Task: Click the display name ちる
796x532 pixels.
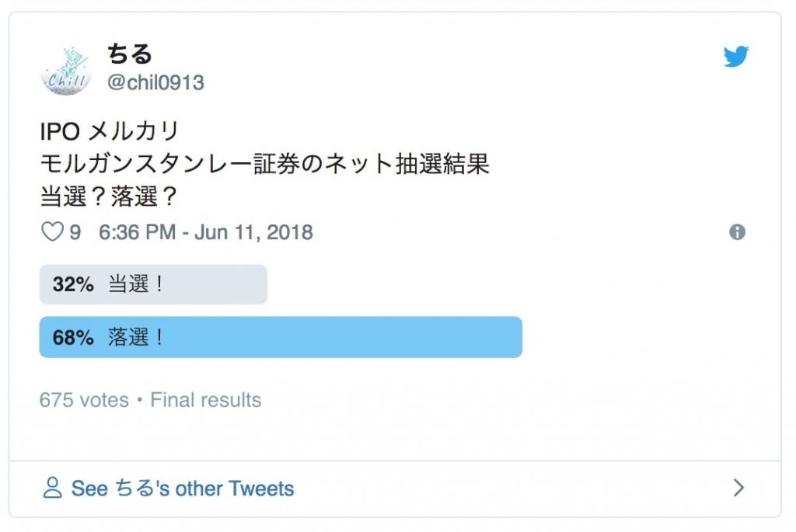Action: pyautogui.click(x=130, y=54)
